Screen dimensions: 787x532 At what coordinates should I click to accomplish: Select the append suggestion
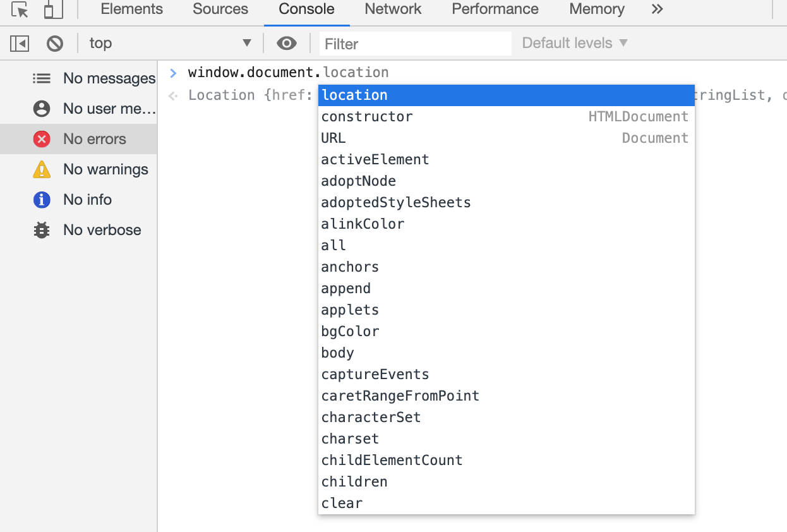(x=507, y=288)
